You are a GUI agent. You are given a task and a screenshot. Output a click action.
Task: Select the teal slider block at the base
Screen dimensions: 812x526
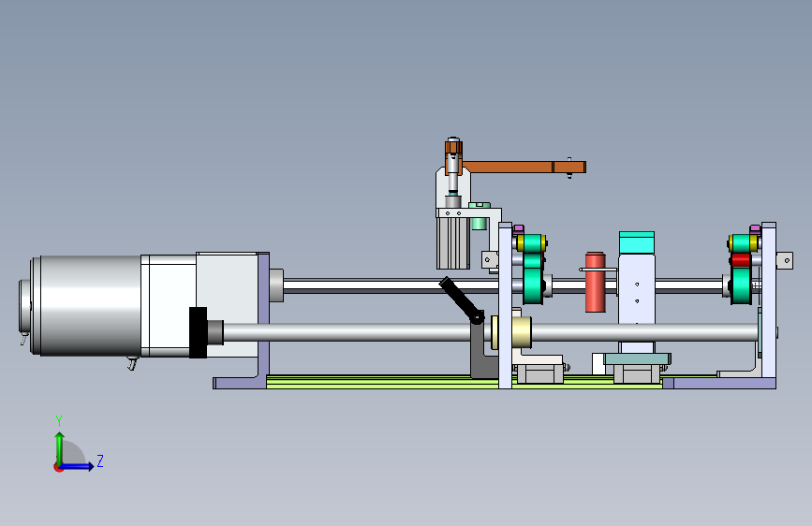(638, 358)
